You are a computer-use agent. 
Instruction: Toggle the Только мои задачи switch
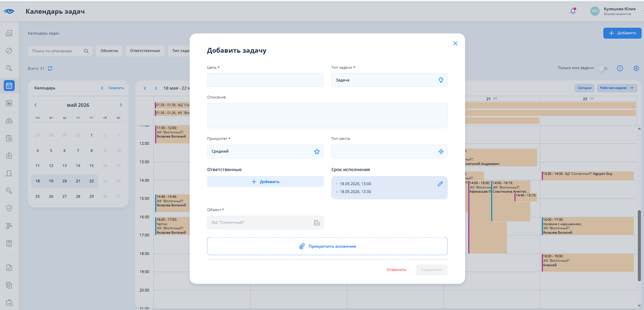click(604, 68)
